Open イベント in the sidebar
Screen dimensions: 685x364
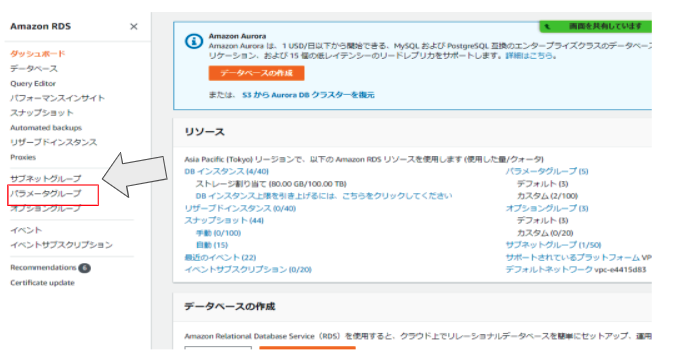26,230
